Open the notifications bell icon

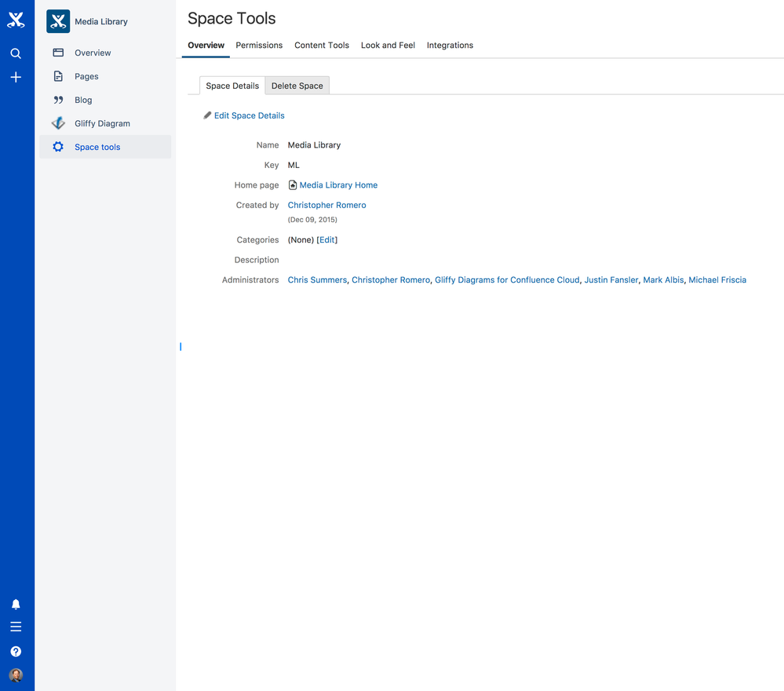pos(16,604)
